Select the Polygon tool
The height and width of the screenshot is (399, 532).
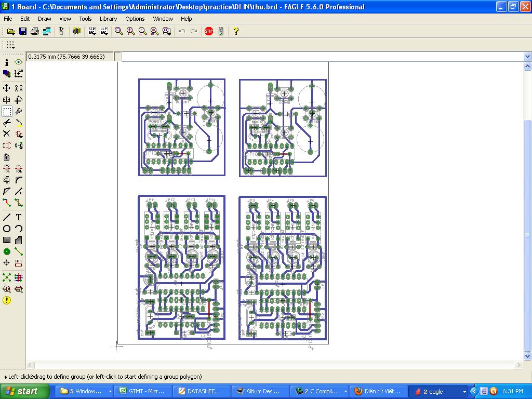click(x=19, y=240)
